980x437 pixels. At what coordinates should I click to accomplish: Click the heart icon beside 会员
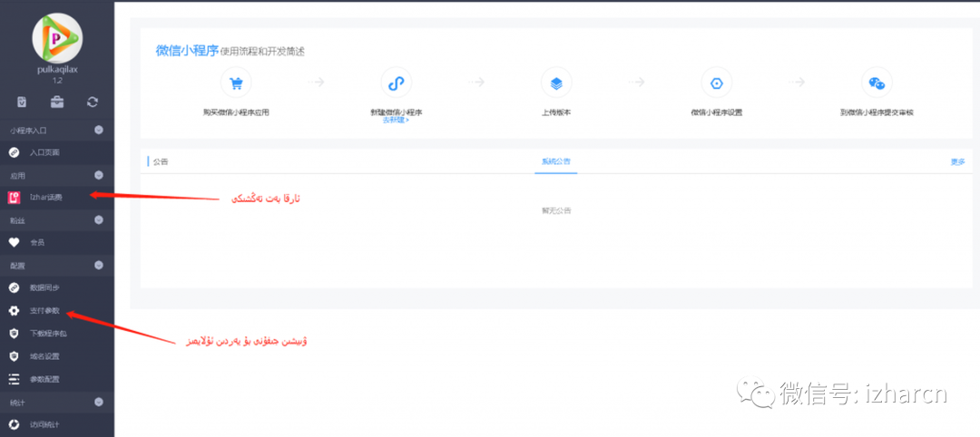14,242
